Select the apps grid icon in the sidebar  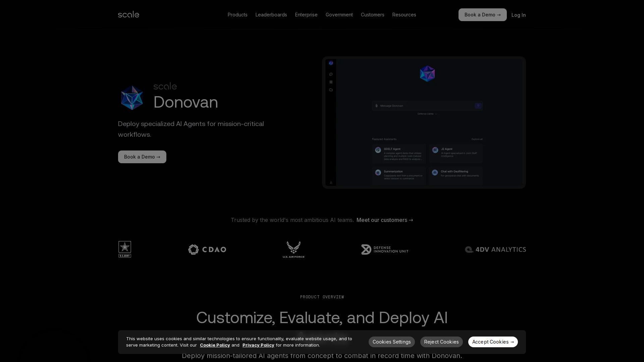[x=331, y=82]
